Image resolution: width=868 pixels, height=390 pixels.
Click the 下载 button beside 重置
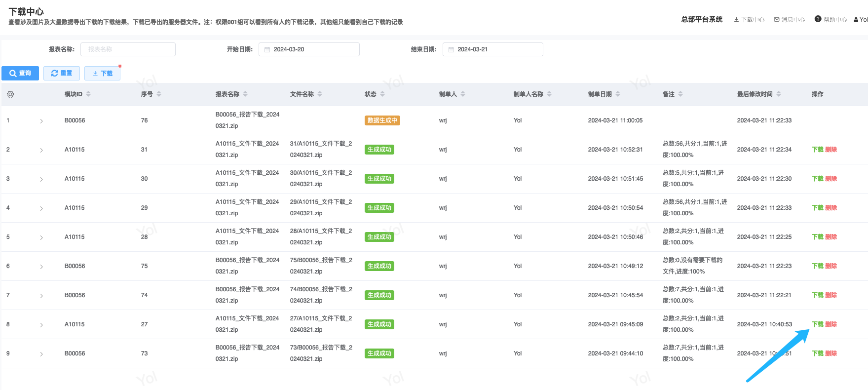pos(103,73)
